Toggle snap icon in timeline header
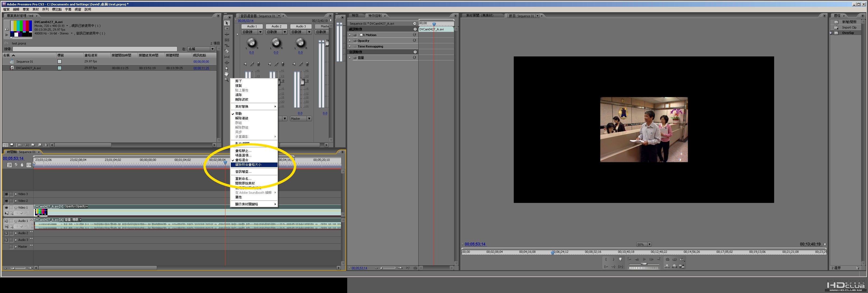This screenshot has width=868, height=293. coord(9,165)
